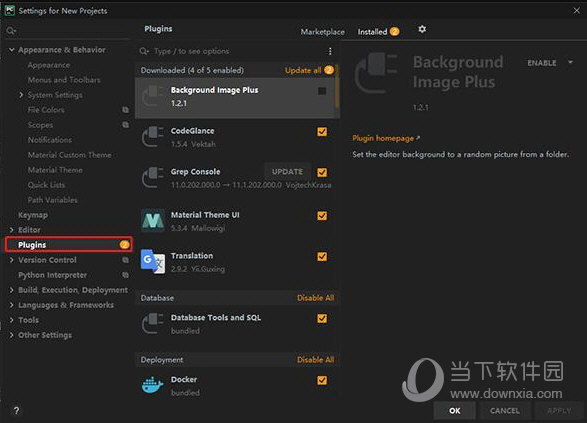Open Material Custom Theme settings
587x423 pixels.
click(x=69, y=155)
